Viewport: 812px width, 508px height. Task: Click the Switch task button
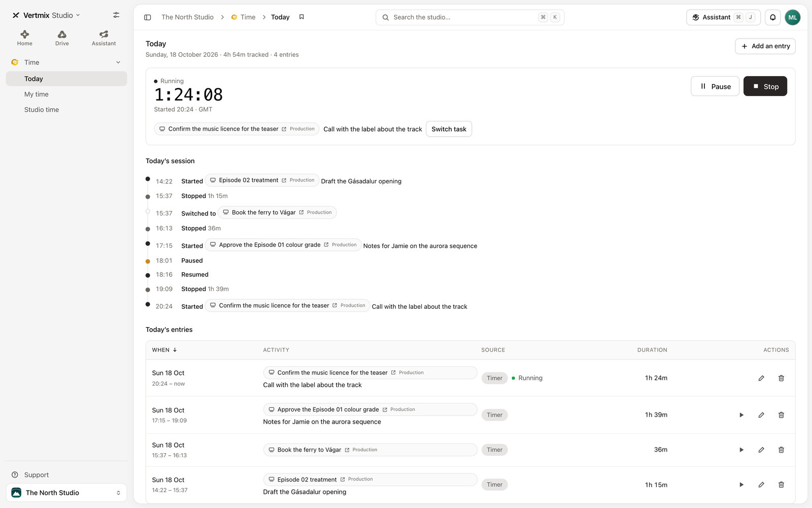click(x=449, y=129)
